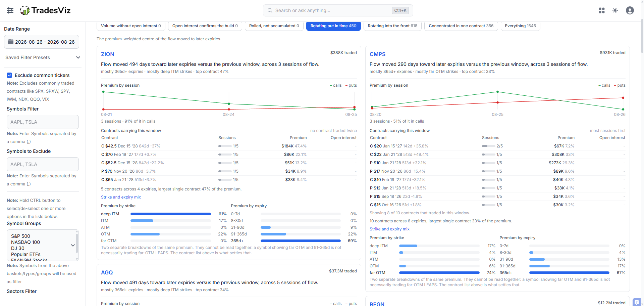Toggle the light/dark theme sun icon

point(615,10)
